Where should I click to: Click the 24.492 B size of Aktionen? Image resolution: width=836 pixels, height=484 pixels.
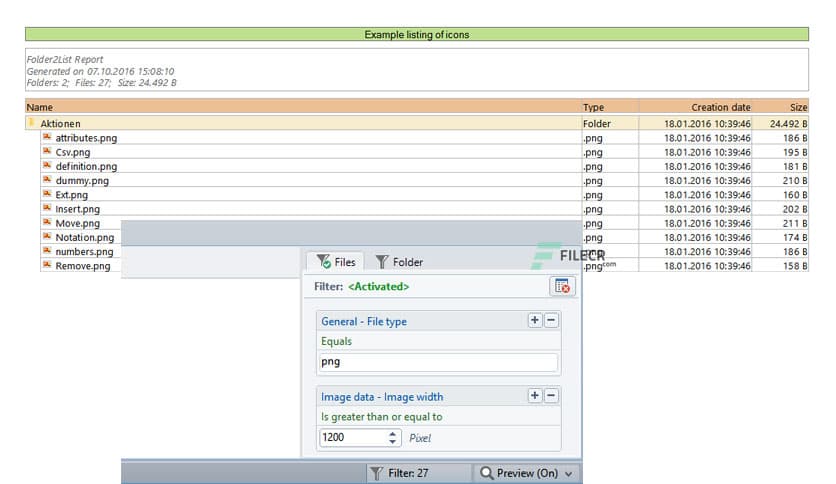[789, 124]
